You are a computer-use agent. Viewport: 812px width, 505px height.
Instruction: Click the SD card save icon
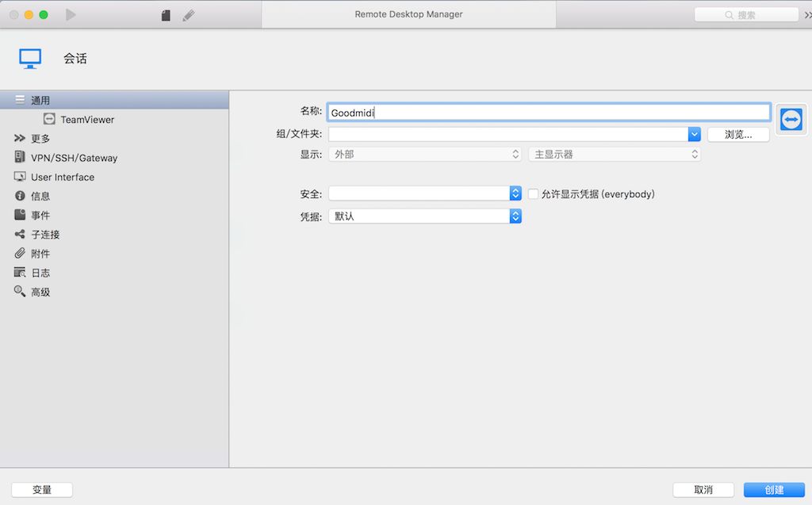pos(166,16)
